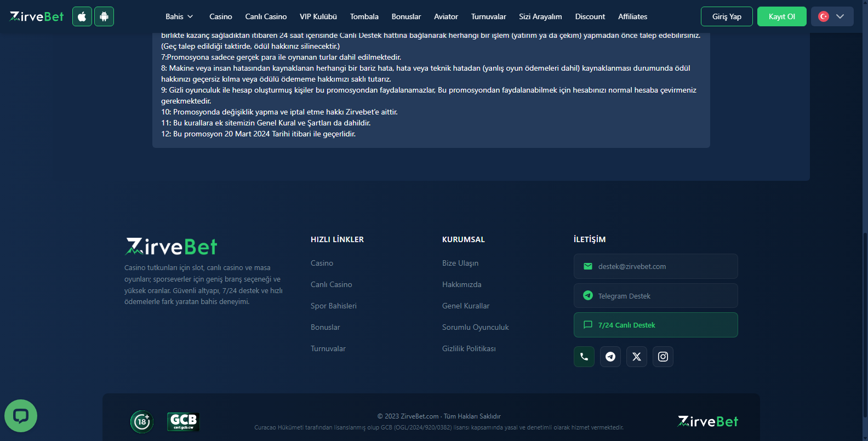Image resolution: width=868 pixels, height=441 pixels.
Task: Open Genel Kurallar footer link
Action: pos(466,306)
